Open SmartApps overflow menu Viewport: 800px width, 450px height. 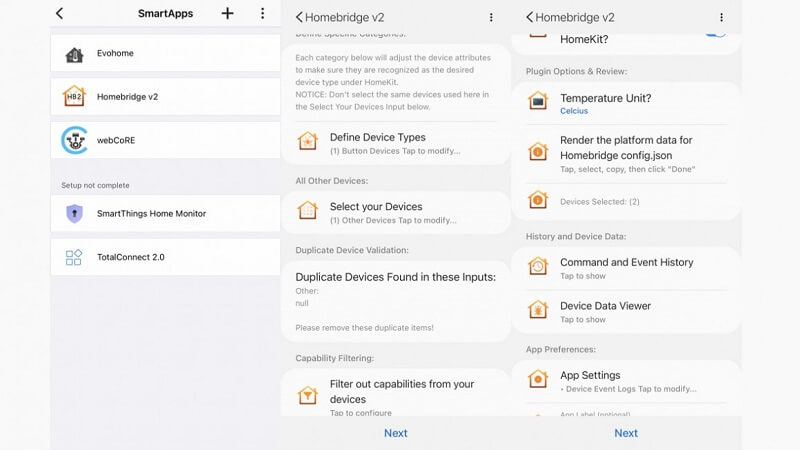tap(263, 13)
